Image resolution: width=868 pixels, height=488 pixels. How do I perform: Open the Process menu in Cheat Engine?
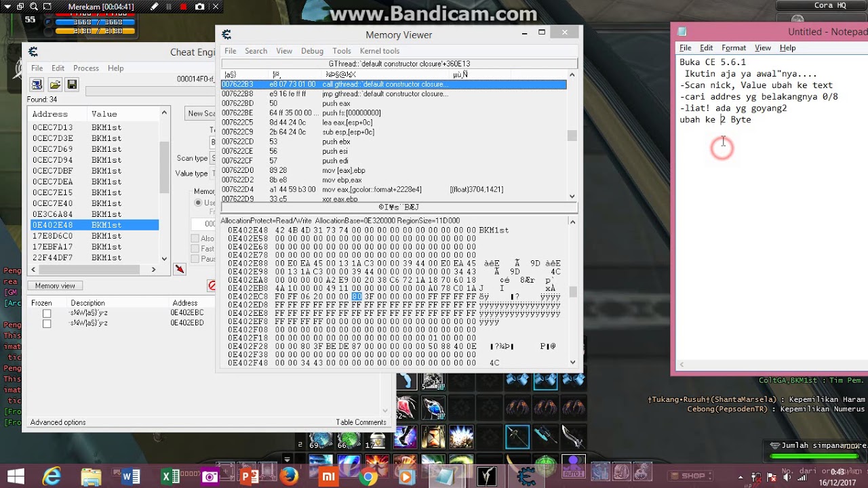tap(86, 68)
